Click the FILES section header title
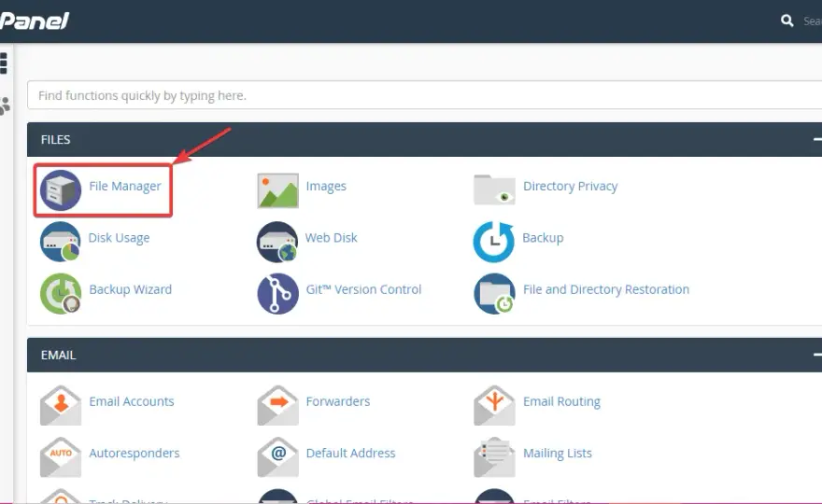The image size is (822, 504). (x=55, y=140)
